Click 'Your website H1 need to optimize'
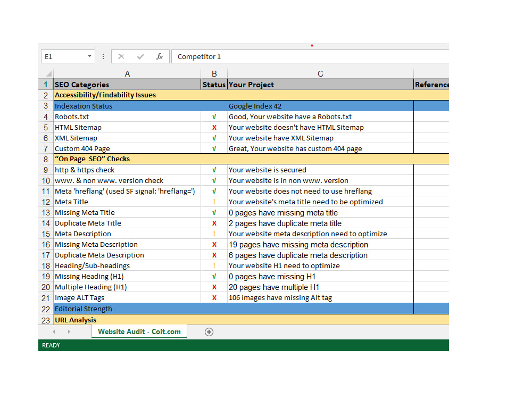The height and width of the screenshot is (399, 532). tap(320, 265)
